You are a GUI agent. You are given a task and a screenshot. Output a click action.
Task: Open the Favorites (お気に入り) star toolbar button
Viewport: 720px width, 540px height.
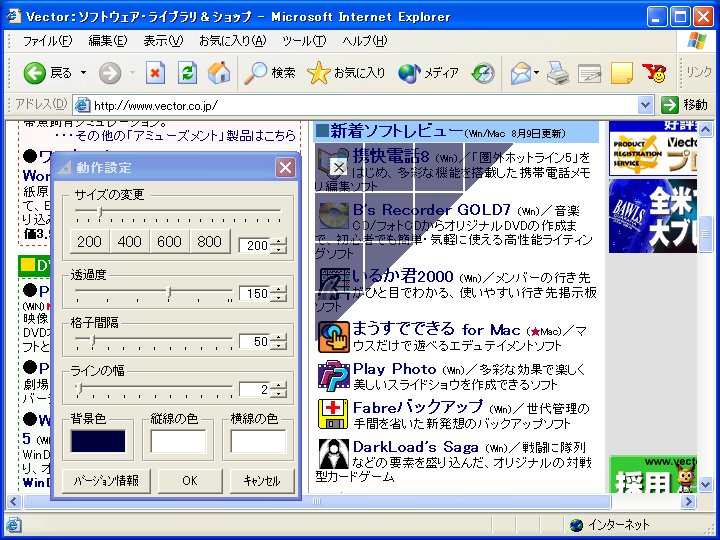click(346, 73)
